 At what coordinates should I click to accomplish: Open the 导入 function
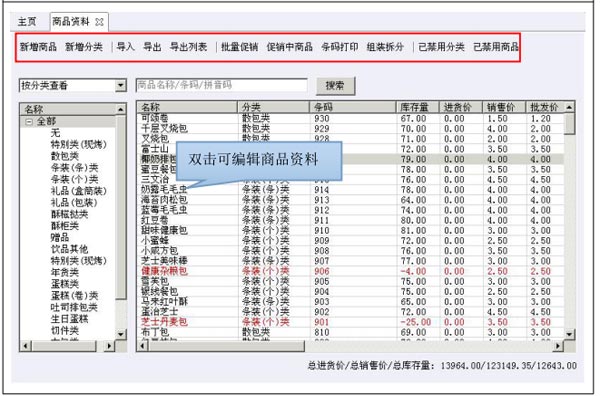pyautogui.click(x=126, y=47)
